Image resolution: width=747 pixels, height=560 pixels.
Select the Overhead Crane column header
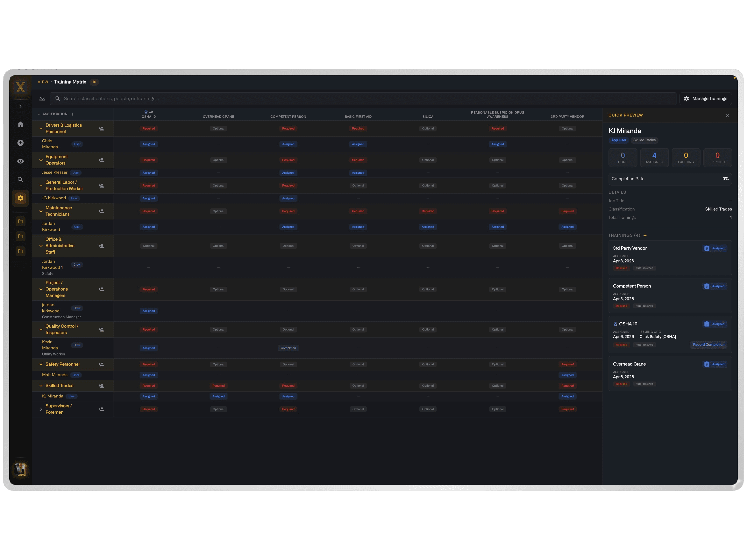(x=218, y=117)
